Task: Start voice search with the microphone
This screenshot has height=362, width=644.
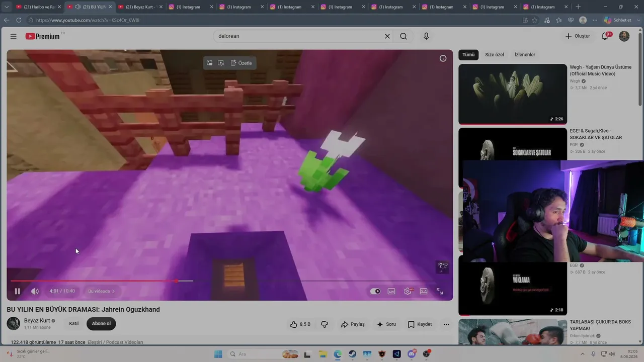Action: [x=426, y=36]
